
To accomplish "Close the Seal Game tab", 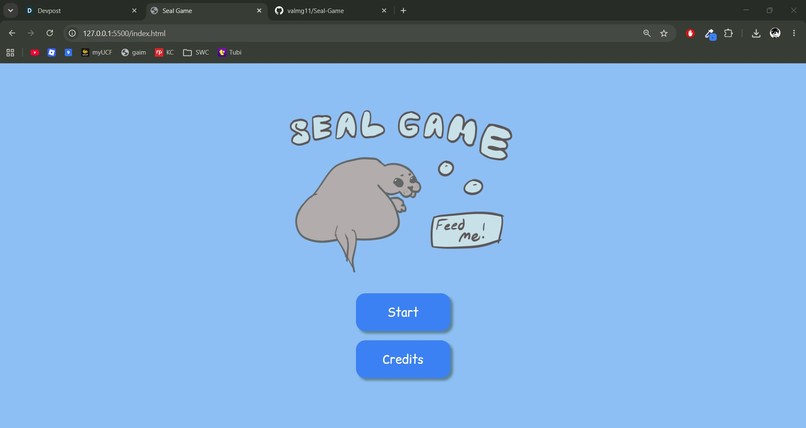I will 259,11.
